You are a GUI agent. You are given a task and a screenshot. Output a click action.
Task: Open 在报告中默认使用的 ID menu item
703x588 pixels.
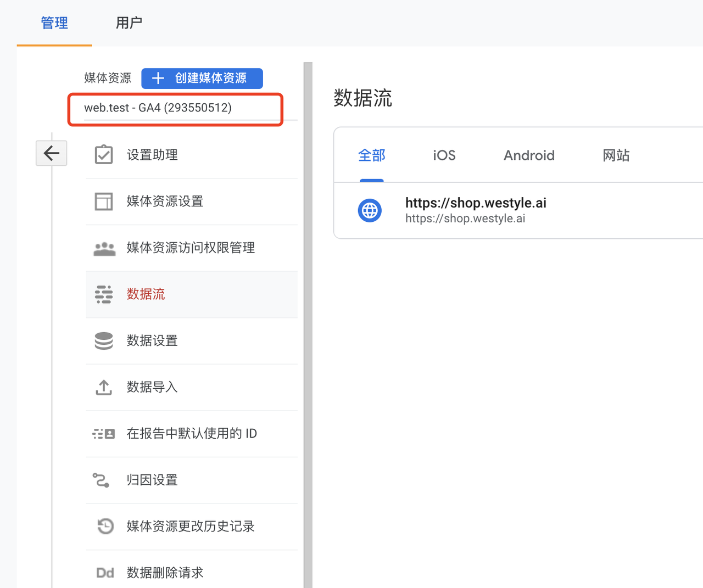coord(192,434)
